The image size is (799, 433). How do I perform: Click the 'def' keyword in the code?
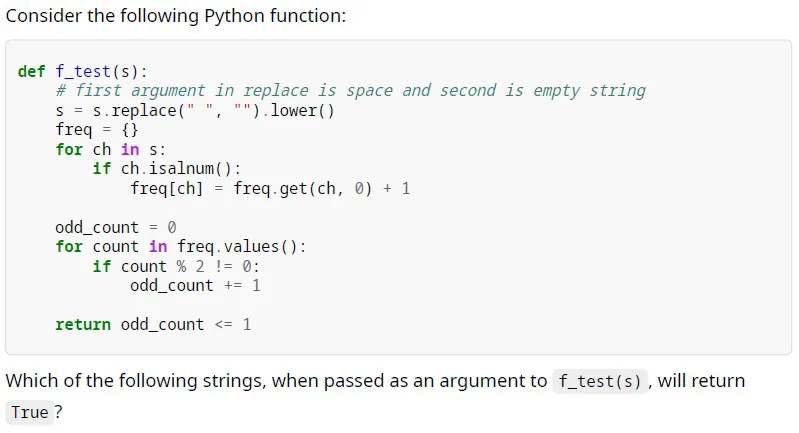[32, 71]
